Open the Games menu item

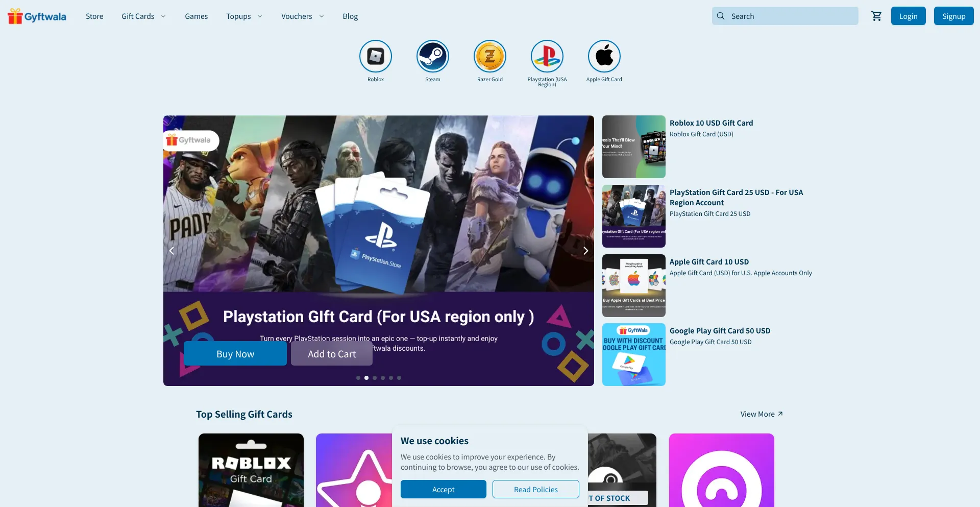(x=197, y=16)
